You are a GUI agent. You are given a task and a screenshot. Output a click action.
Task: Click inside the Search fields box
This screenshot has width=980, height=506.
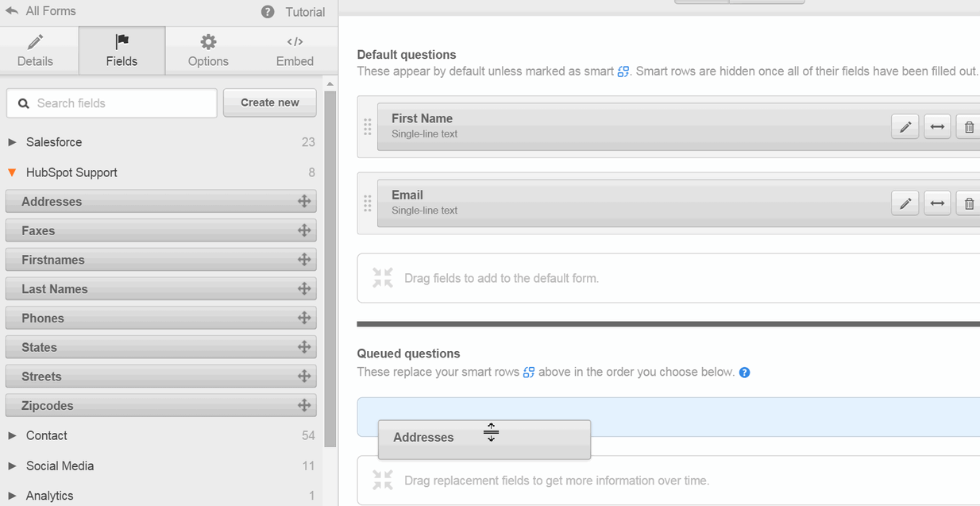click(x=111, y=103)
